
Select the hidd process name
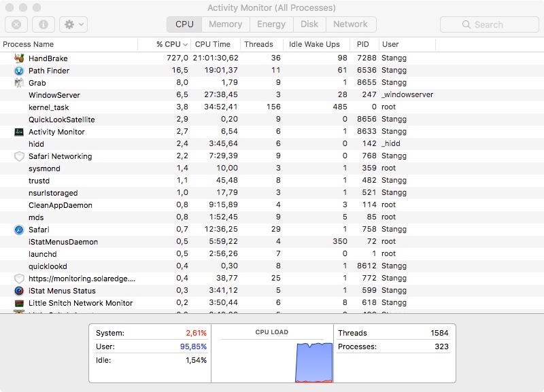point(36,144)
